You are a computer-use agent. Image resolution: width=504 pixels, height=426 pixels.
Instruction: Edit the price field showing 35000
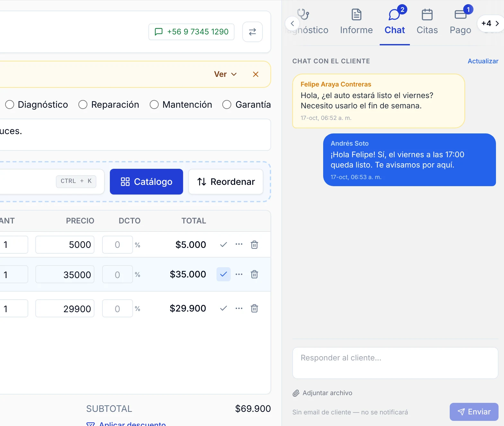pyautogui.click(x=65, y=274)
